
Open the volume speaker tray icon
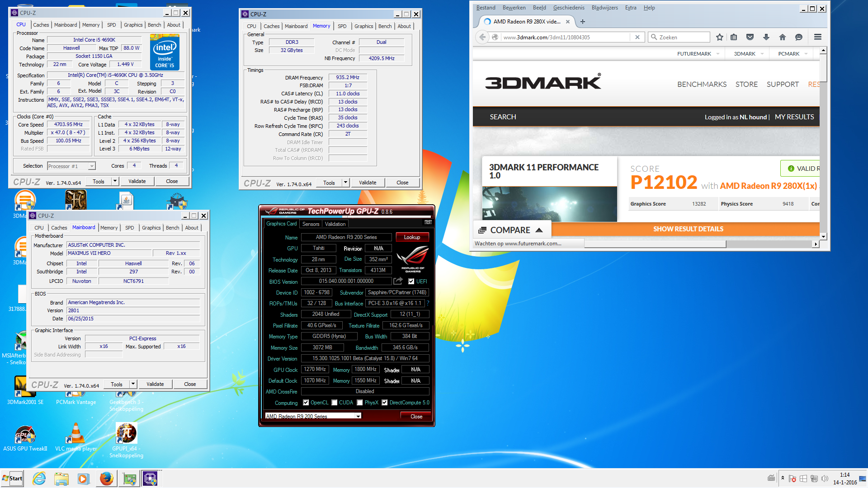825,479
